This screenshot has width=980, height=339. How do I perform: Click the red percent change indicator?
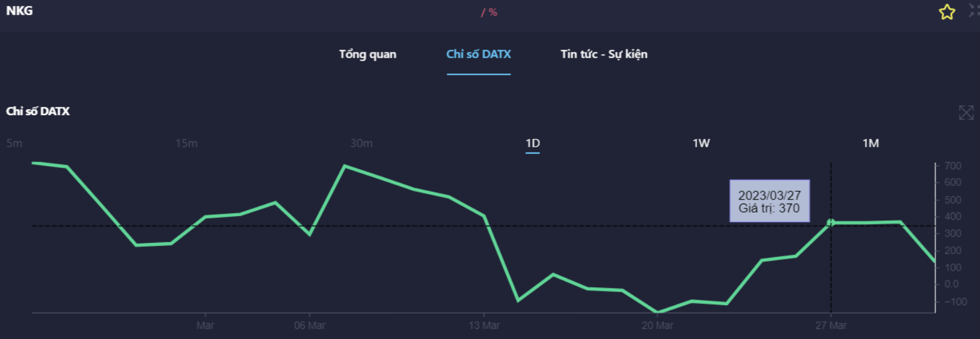point(489,12)
